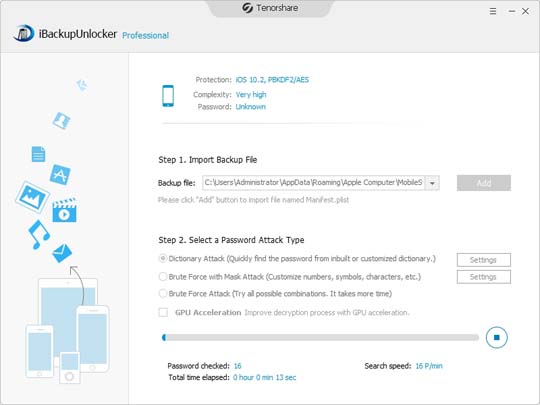Image resolution: width=540 pixels, height=405 pixels.
Task: Click the password search progress bar
Action: (x=320, y=338)
